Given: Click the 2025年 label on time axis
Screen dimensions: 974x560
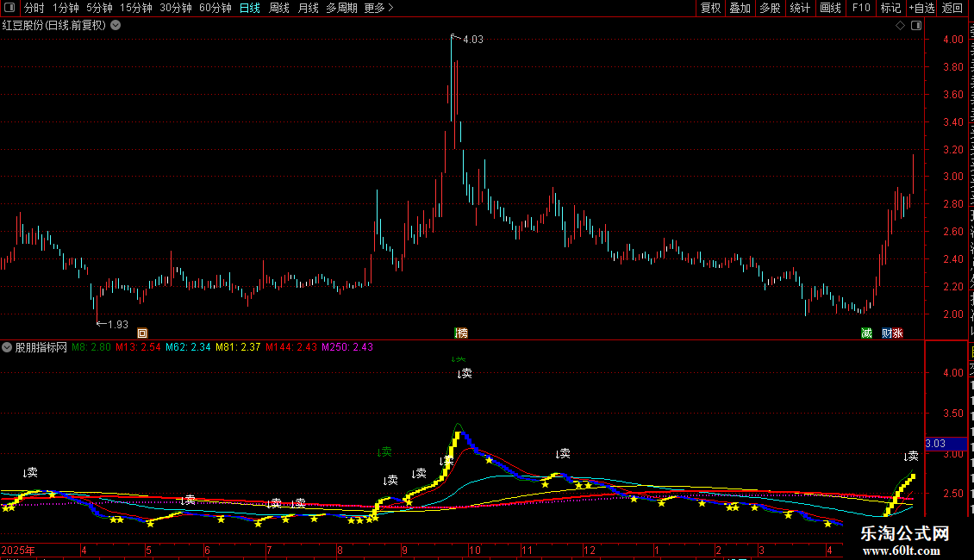Looking at the screenshot, I should tap(18, 551).
